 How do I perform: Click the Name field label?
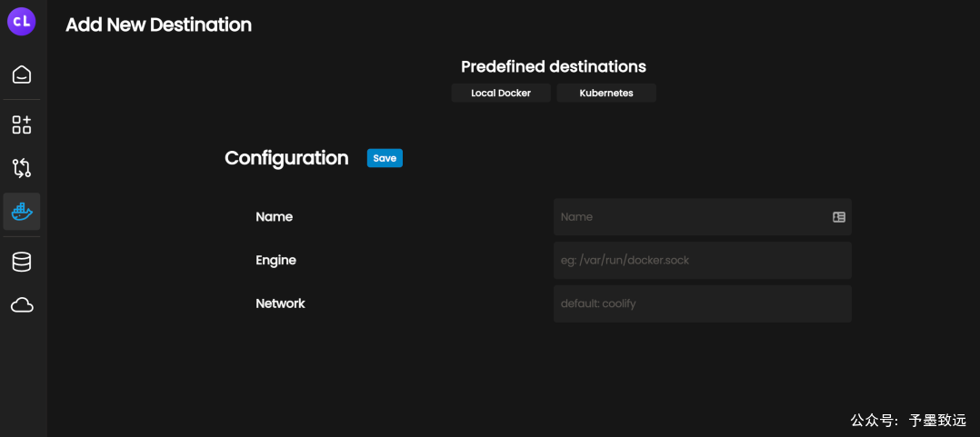click(x=275, y=216)
